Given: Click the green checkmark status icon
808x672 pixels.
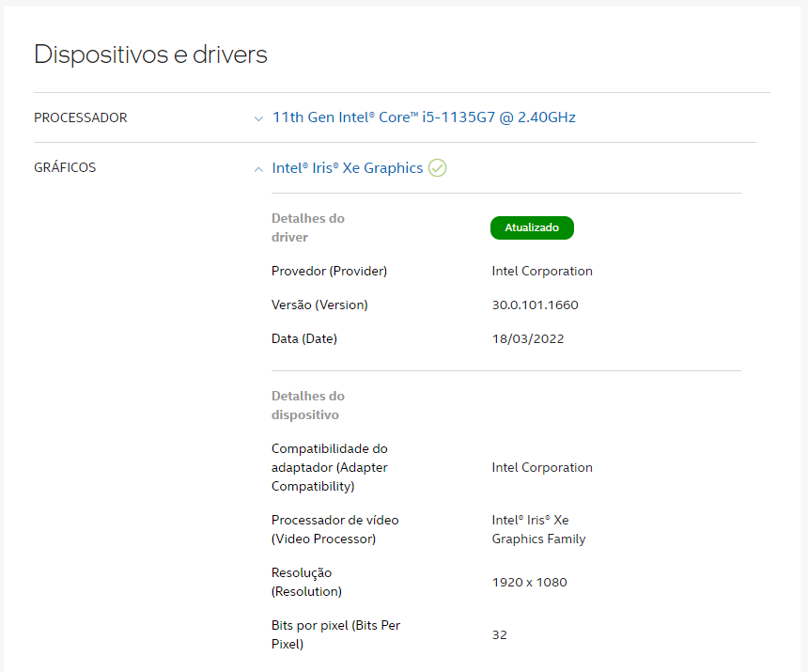Looking at the screenshot, I should point(438,168).
